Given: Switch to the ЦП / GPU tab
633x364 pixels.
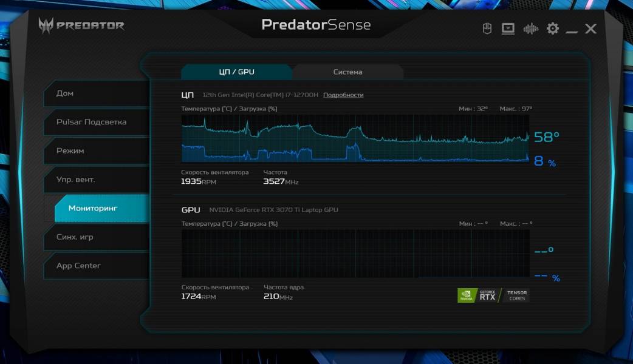Looking at the screenshot, I should click(236, 72).
